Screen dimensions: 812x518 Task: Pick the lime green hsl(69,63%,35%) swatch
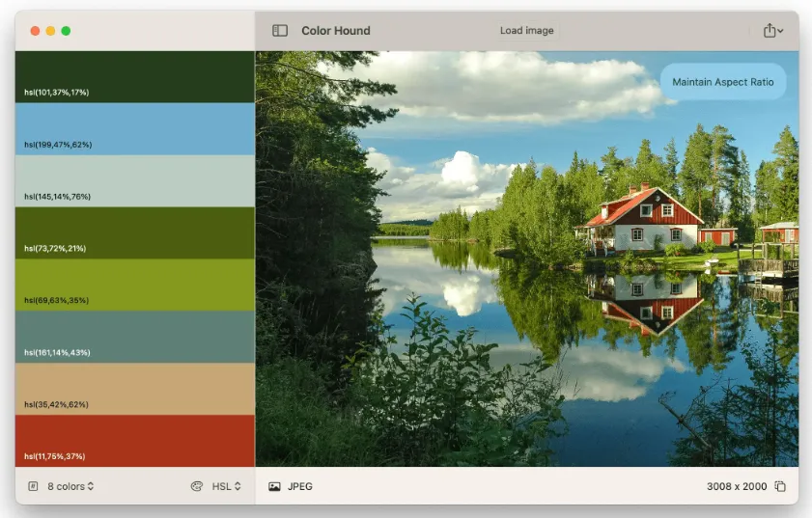134,285
